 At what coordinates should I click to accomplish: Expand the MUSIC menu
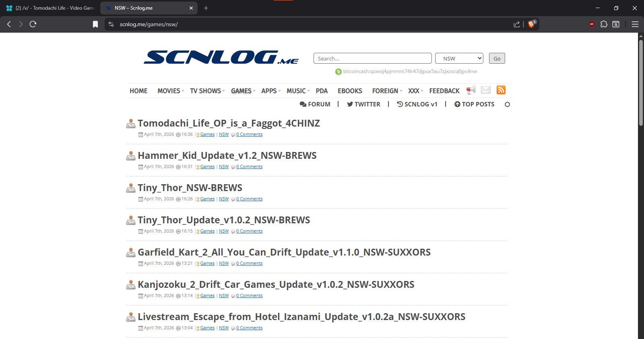point(298,91)
